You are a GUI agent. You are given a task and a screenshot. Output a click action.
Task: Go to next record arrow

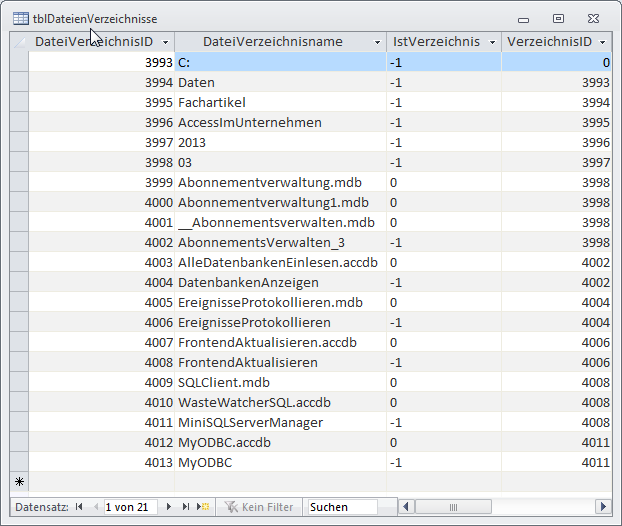click(x=168, y=507)
